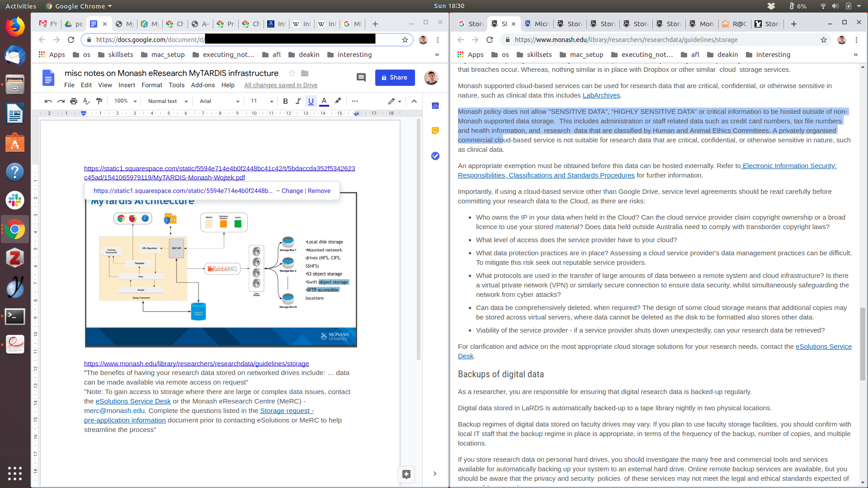Toggle underline formatting off

point(311,101)
